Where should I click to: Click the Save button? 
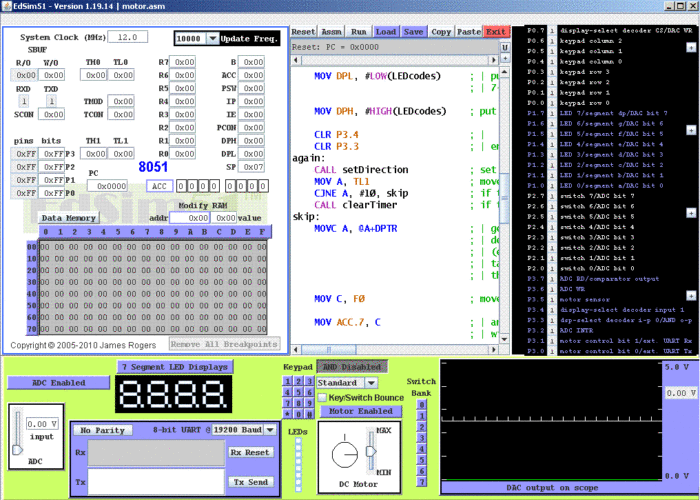click(x=413, y=32)
